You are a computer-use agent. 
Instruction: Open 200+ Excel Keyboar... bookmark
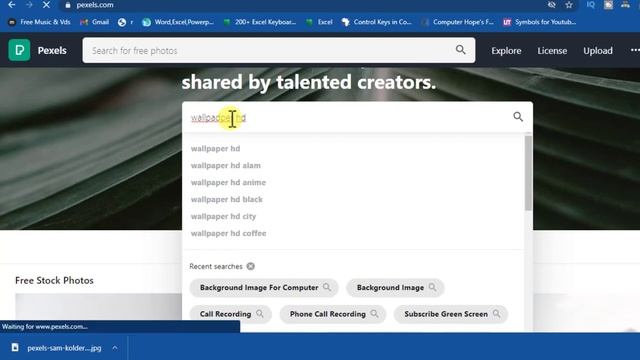pyautogui.click(x=260, y=22)
